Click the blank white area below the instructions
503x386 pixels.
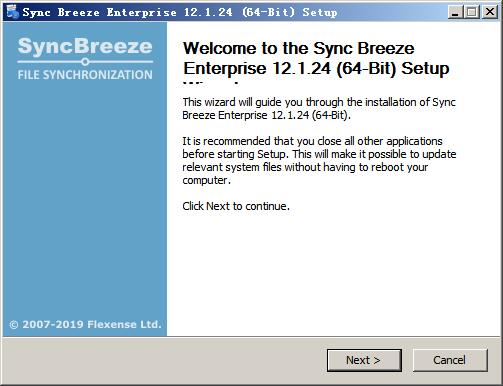(333, 273)
